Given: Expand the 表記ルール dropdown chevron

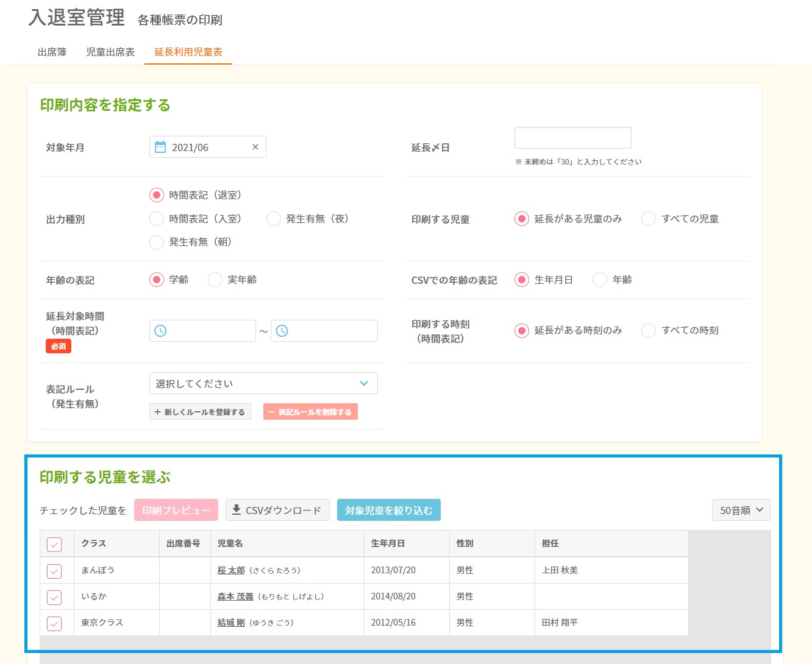Looking at the screenshot, I should pos(364,383).
